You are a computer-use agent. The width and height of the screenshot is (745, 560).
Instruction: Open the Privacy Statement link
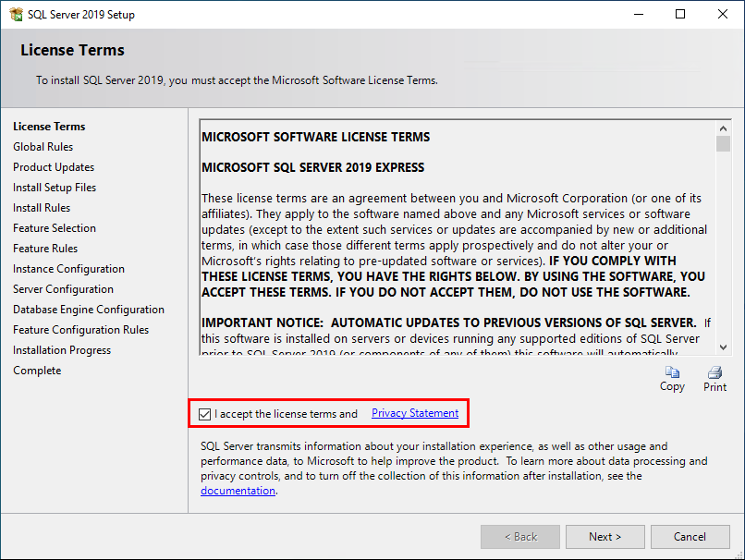coord(414,413)
